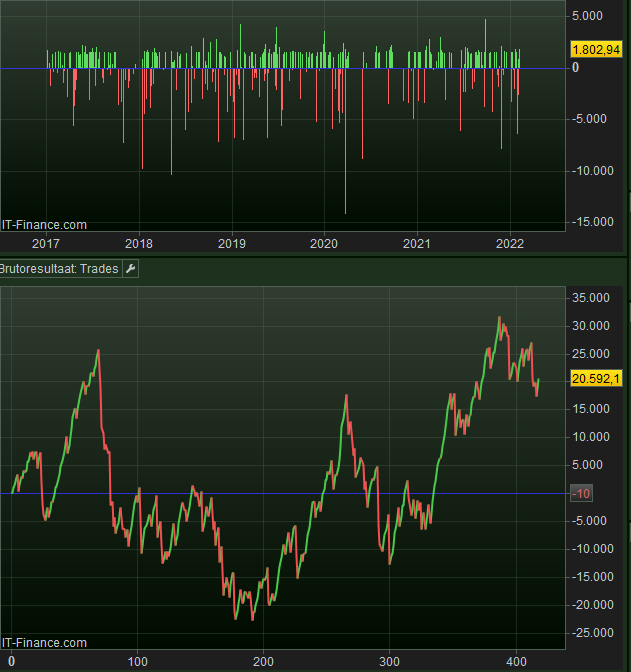Open the wrench settings icon beside Brutoresultaat: Trades
Image resolution: width=631 pixels, height=672 pixels.
click(x=130, y=269)
